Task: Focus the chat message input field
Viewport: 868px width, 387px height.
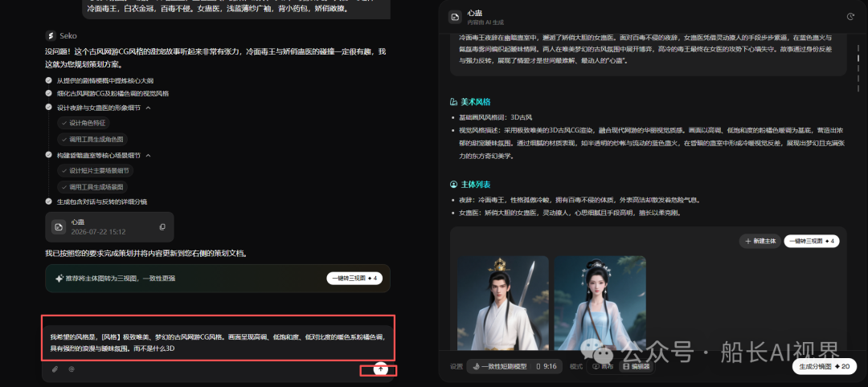Action: point(218,343)
